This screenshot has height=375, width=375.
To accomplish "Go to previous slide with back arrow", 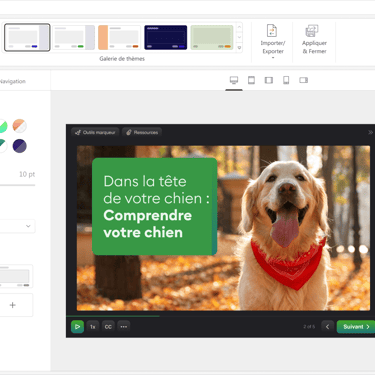I will pyautogui.click(x=327, y=327).
